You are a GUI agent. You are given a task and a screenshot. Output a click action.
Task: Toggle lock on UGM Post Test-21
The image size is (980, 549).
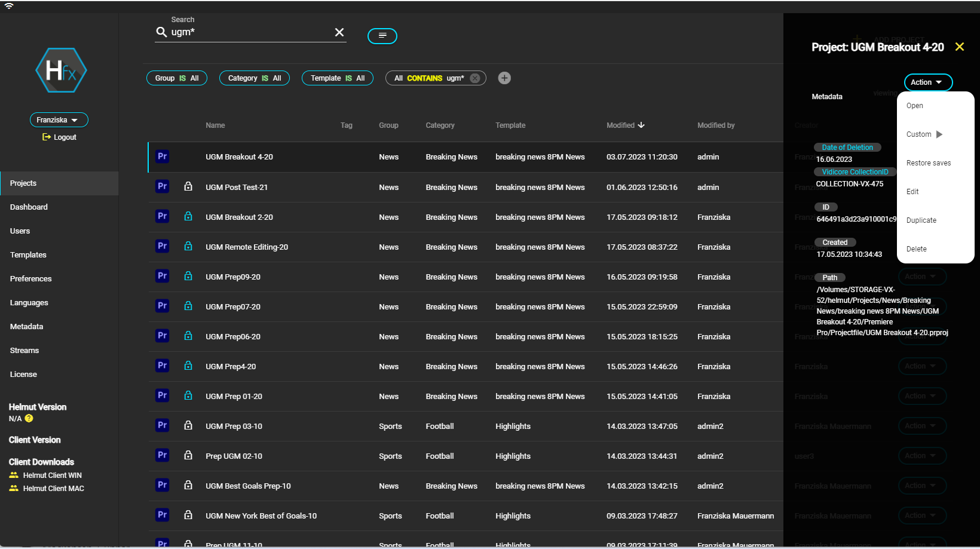pos(188,186)
